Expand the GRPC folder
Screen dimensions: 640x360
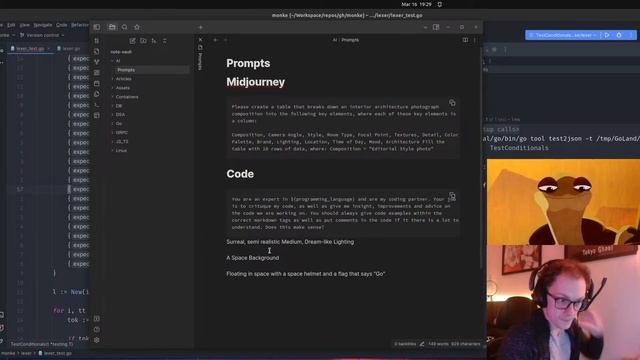pyautogui.click(x=121, y=133)
